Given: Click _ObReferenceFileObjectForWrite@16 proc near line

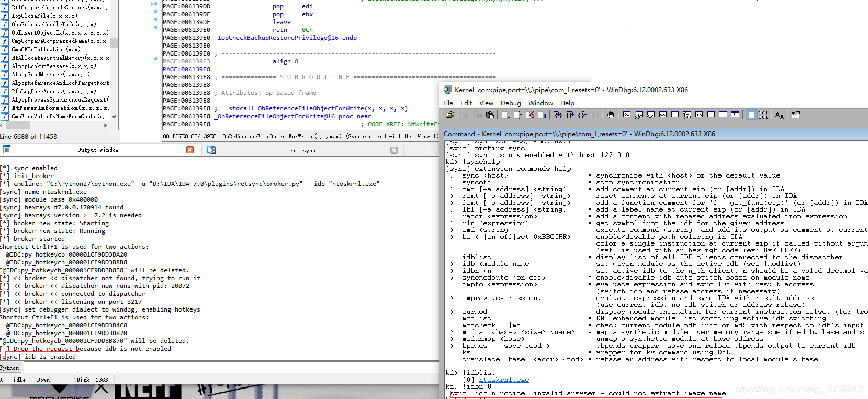Looking at the screenshot, I should click(293, 116).
